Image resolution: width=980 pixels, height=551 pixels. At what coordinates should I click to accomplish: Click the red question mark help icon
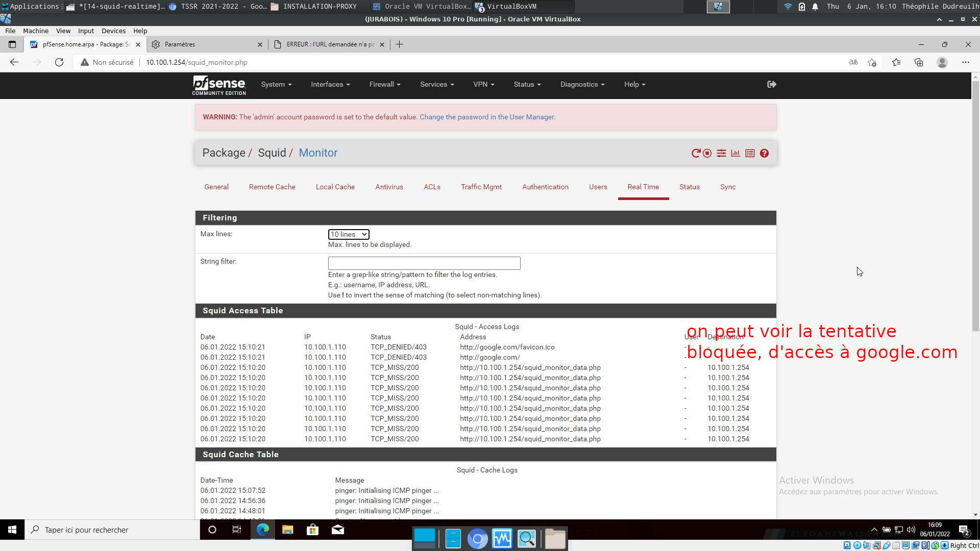(764, 153)
